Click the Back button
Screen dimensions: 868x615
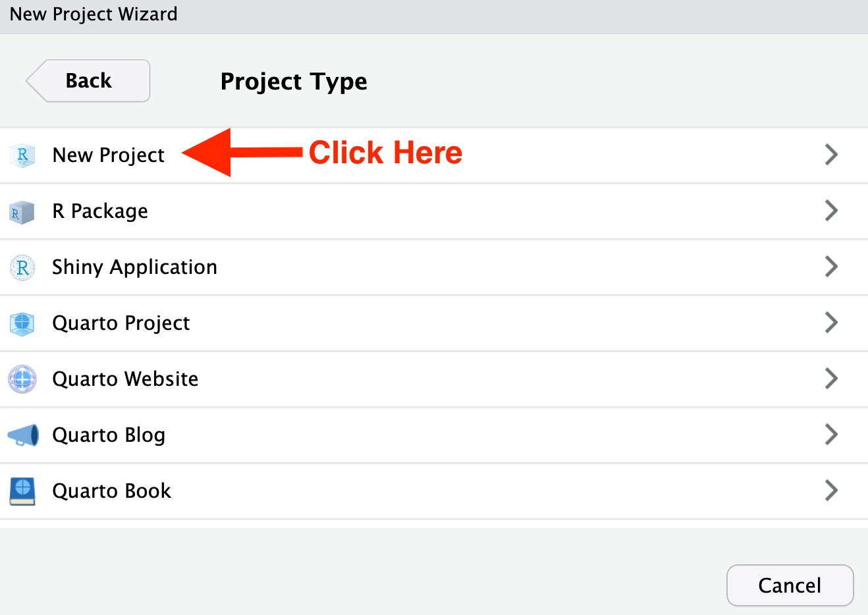88,80
